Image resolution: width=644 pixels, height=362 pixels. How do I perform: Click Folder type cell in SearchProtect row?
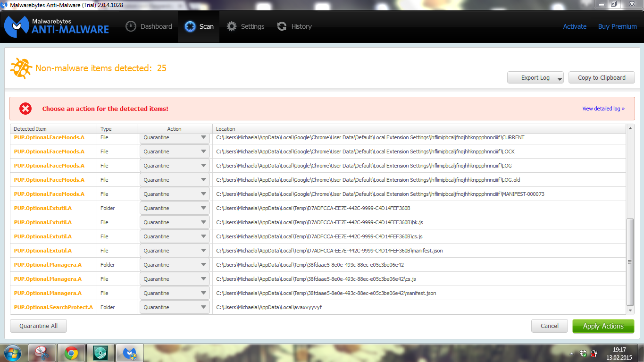pyautogui.click(x=108, y=307)
